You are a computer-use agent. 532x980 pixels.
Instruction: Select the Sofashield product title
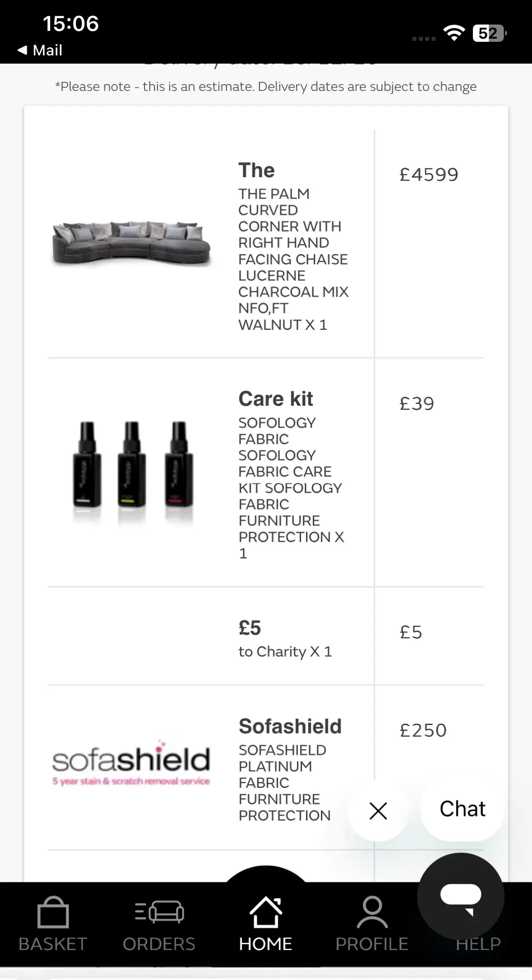(x=290, y=726)
